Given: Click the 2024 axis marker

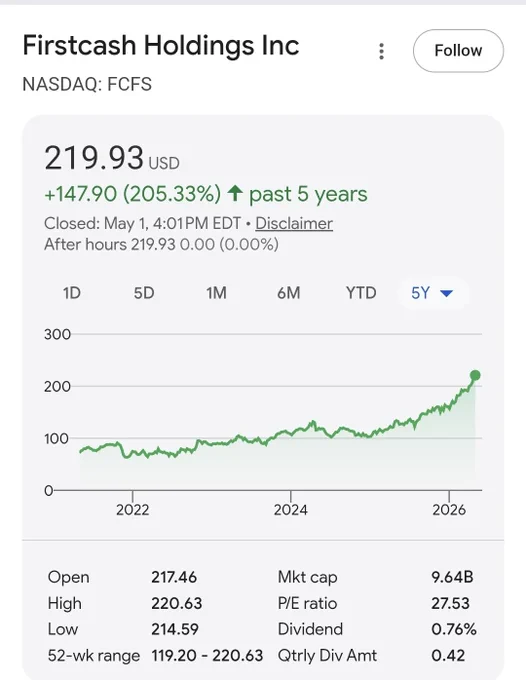Looking at the screenshot, I should click(x=291, y=510).
